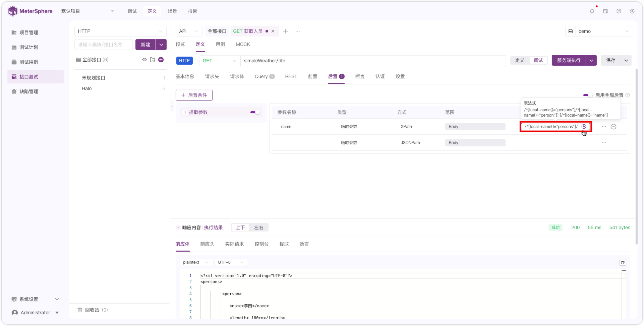
Task: Select the 上下 response layout
Action: point(240,227)
